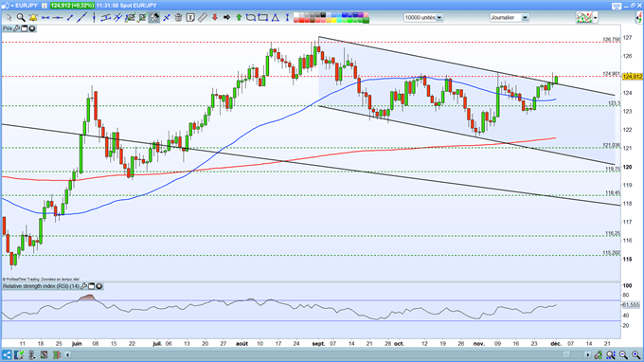Open the EURJPY instrument dropdown arrow

tap(12, 6)
